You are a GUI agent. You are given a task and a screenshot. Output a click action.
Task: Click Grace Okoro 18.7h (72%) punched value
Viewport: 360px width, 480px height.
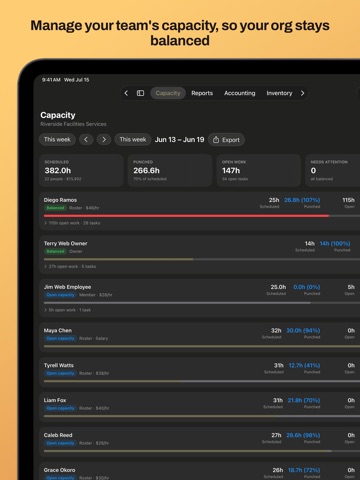click(x=304, y=470)
